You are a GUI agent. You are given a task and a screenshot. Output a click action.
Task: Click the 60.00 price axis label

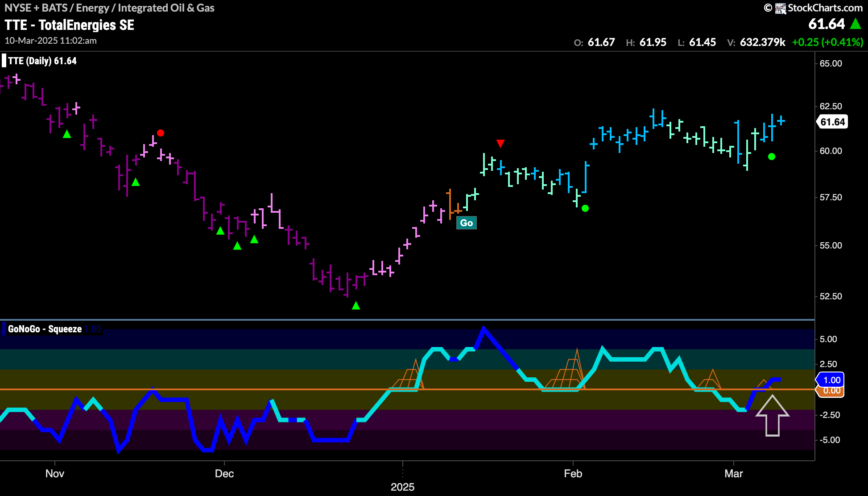[831, 151]
